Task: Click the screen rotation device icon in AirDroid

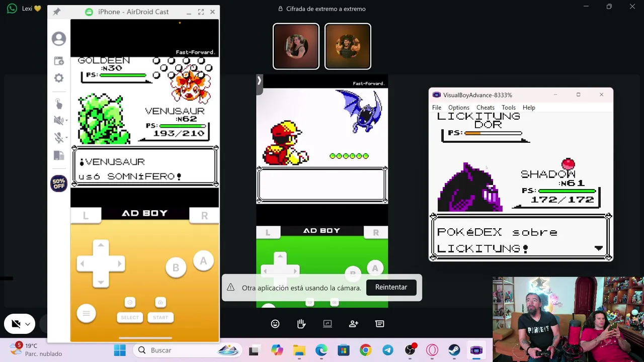Action: 59,155
